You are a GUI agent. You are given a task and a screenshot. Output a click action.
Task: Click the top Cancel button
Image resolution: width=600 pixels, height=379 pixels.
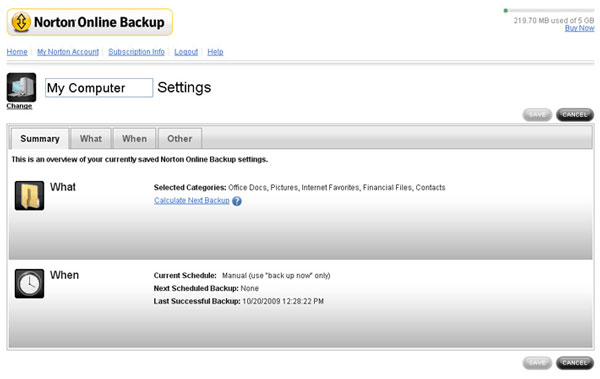(575, 115)
